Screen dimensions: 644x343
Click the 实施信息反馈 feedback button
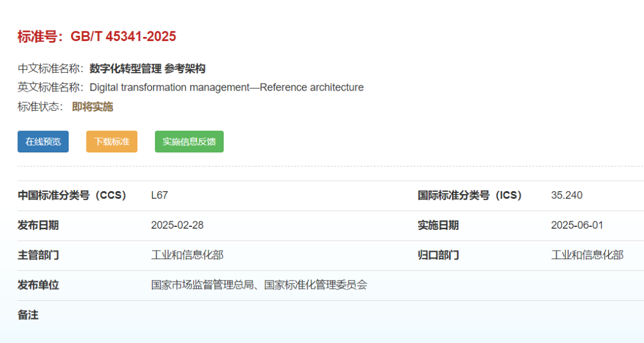point(190,142)
